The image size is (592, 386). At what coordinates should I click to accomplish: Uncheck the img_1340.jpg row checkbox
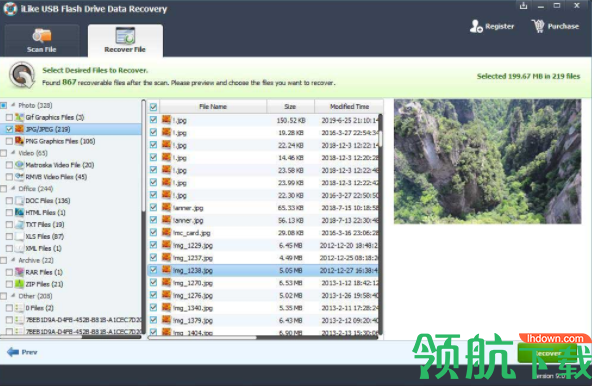(153, 307)
